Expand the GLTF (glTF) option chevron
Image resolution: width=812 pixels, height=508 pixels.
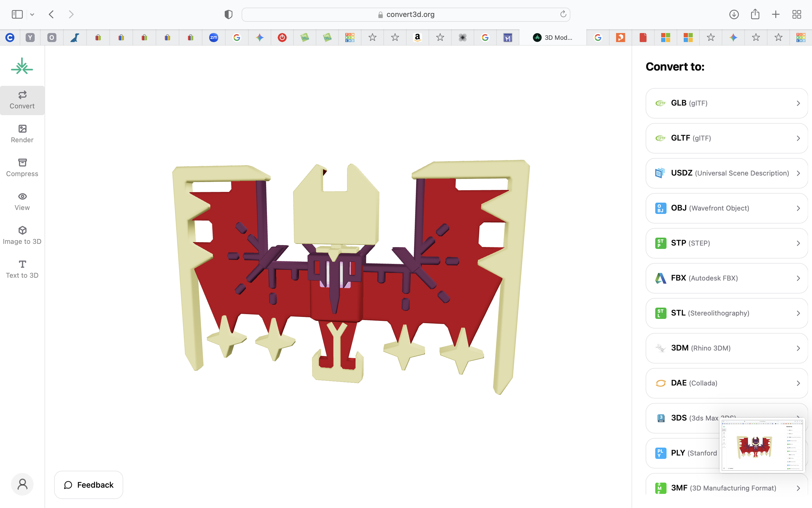[x=798, y=138]
